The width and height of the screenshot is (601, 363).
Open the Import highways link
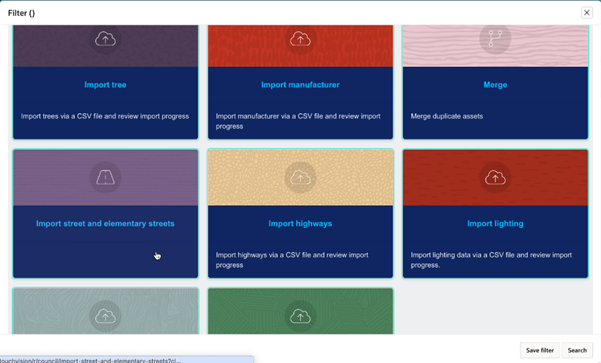pyautogui.click(x=300, y=223)
